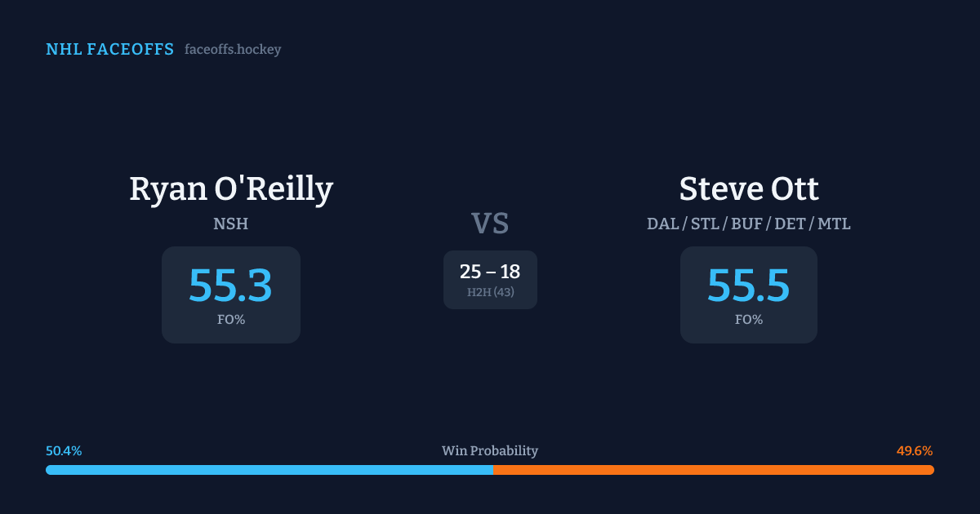980x514 pixels.
Task: Click the NHL FACEOFFS site title
Action: [109, 50]
